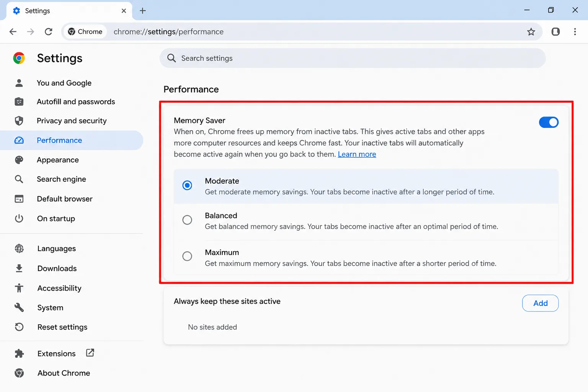Open Accessibility settings
Image resolution: width=588 pixels, height=392 pixels.
72,288
